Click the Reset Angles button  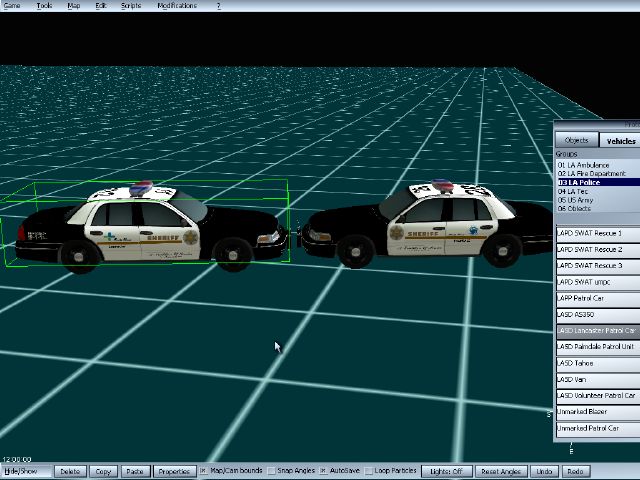coord(501,471)
